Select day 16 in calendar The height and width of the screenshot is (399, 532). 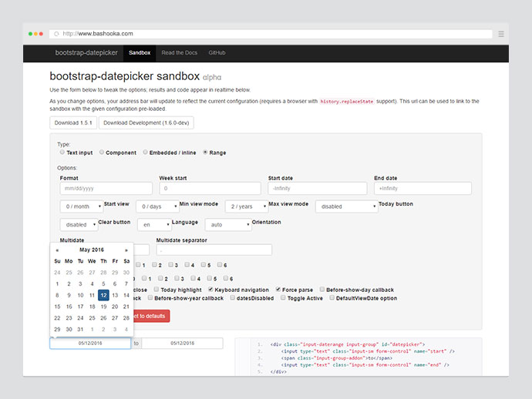point(69,307)
